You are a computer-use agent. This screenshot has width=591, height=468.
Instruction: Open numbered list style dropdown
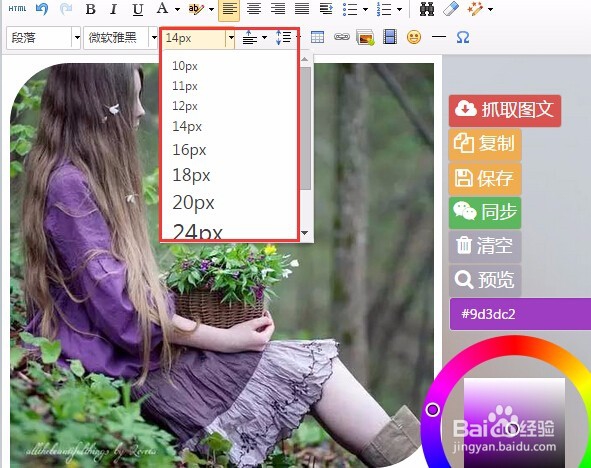[400, 9]
